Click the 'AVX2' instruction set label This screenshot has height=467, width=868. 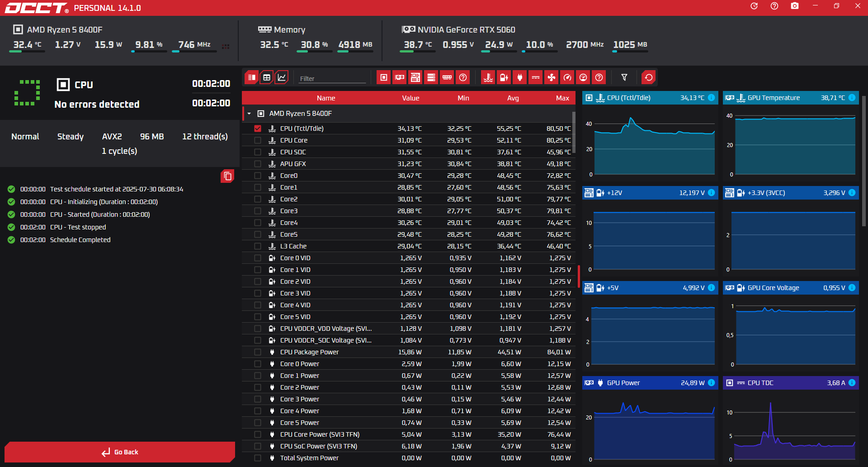(x=112, y=137)
